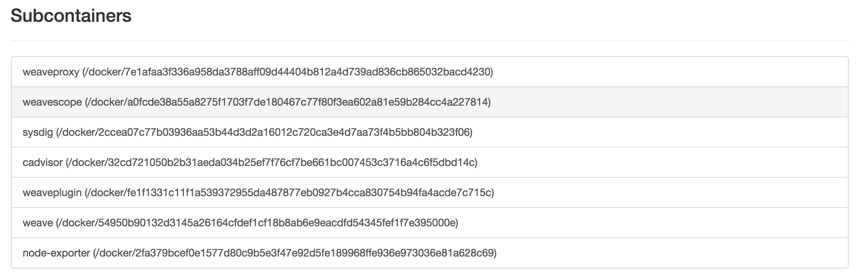Open the node-exporter subcontainer
The image size is (868, 280).
click(56, 253)
